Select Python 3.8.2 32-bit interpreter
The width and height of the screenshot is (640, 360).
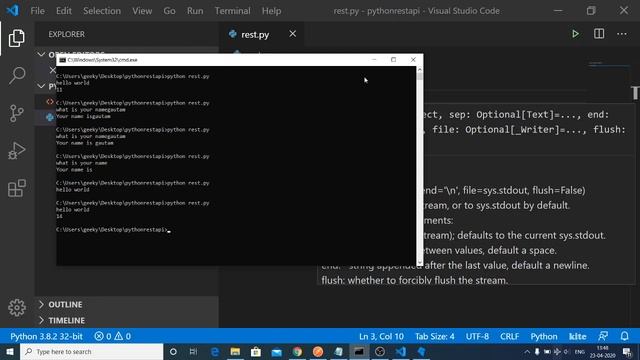click(47, 336)
